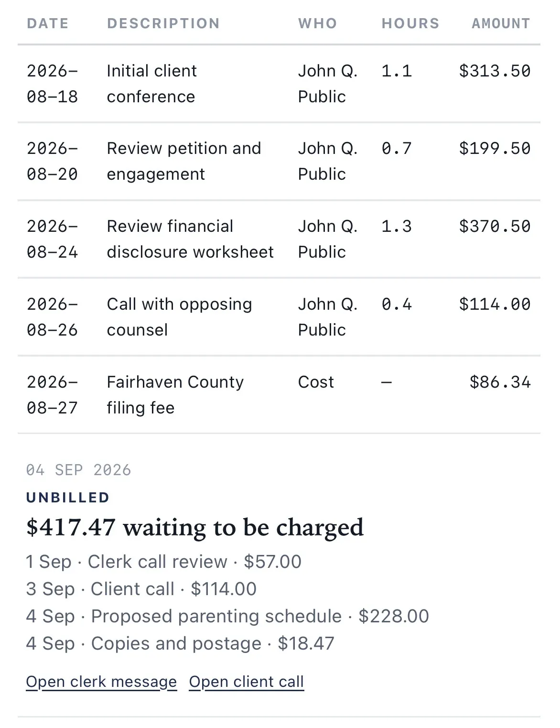Select Review petition and engagement entry
The height and width of the screenshot is (728, 560).
pos(279,161)
